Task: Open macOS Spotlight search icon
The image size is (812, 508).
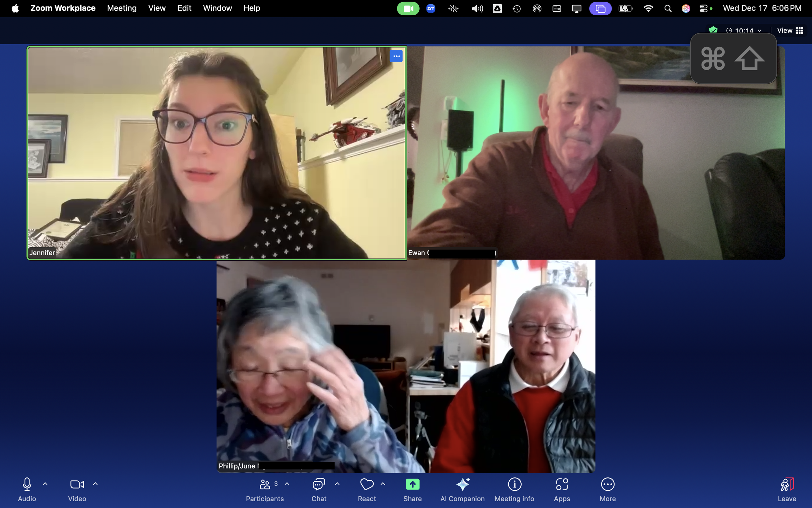Action: 668,8
